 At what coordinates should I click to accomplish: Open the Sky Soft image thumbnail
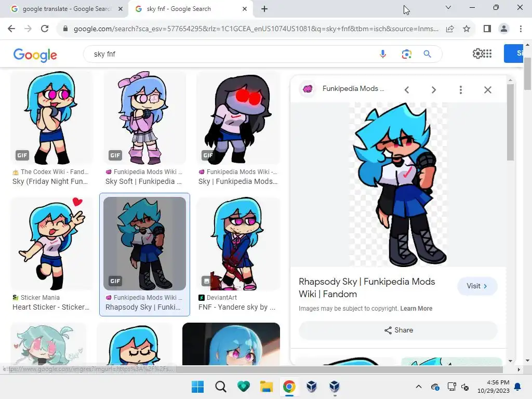click(x=144, y=118)
